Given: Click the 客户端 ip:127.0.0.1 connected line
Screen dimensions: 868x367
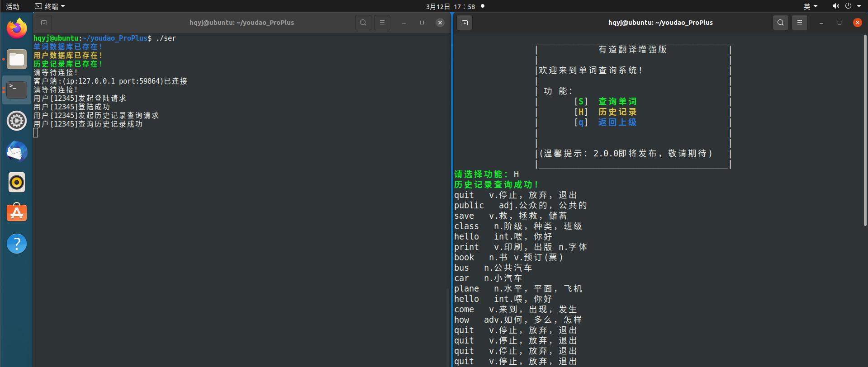Looking at the screenshot, I should (x=110, y=81).
